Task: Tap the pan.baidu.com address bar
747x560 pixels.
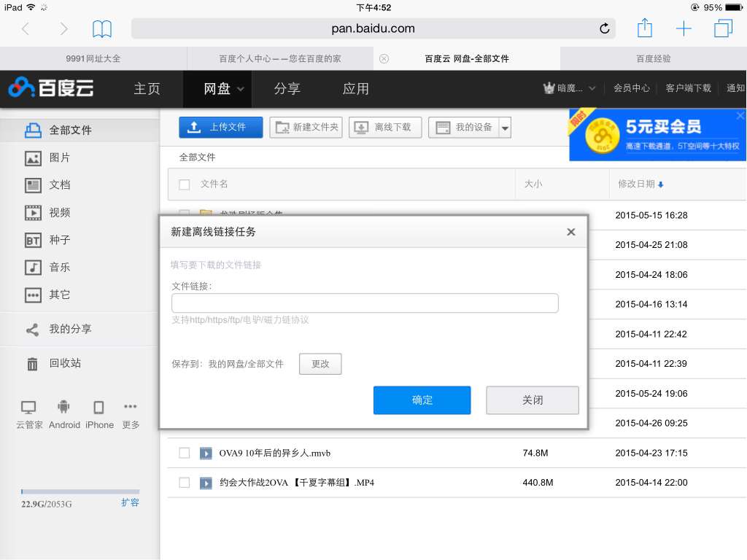Action: pos(373,28)
